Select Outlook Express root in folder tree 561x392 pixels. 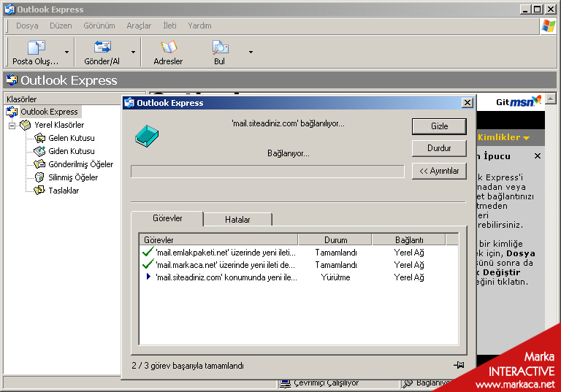point(49,112)
